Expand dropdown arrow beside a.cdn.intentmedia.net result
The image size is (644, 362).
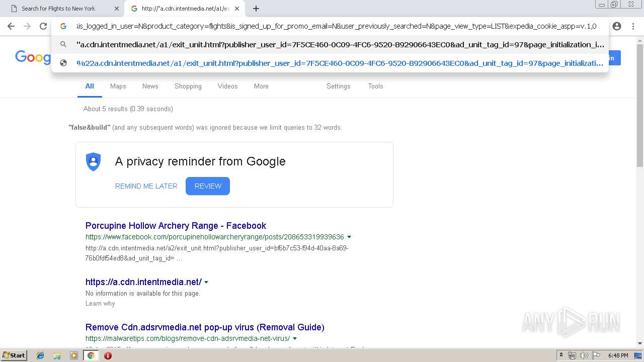206,283
